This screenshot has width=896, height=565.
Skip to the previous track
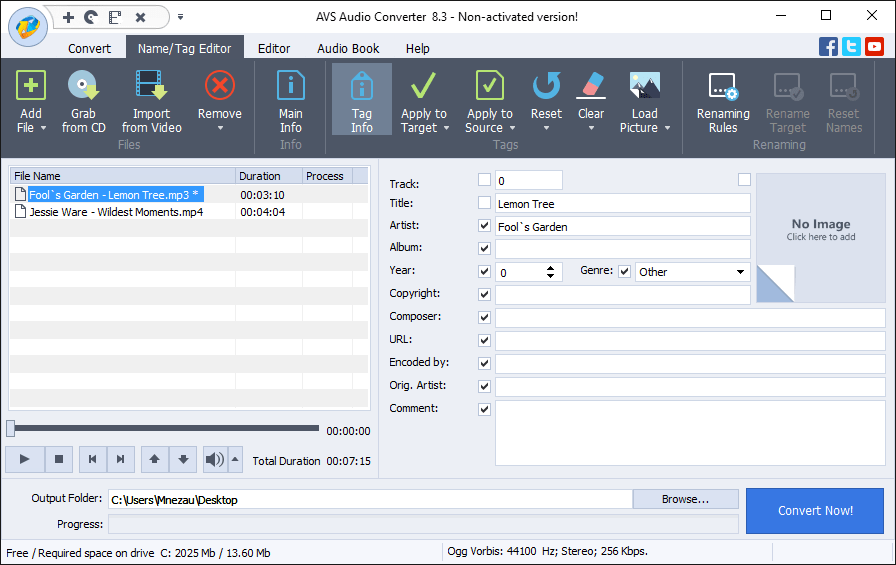[93, 459]
